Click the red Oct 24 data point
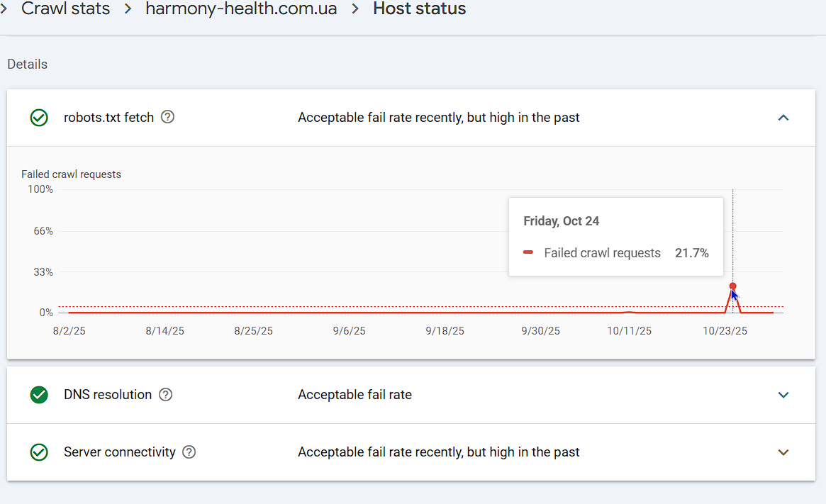The height and width of the screenshot is (504, 826). 733,286
